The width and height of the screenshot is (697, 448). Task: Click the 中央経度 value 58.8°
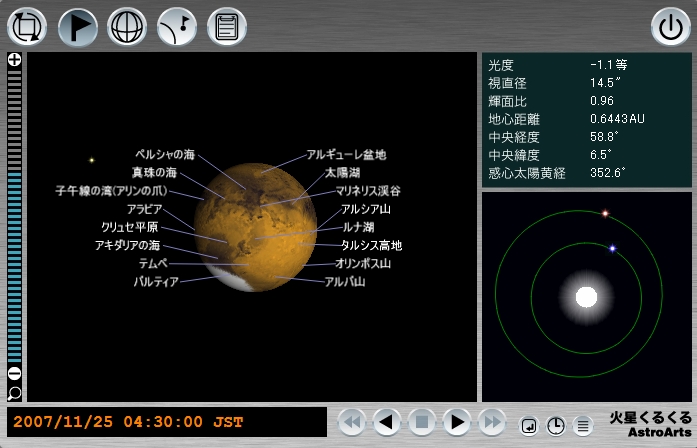pos(605,136)
